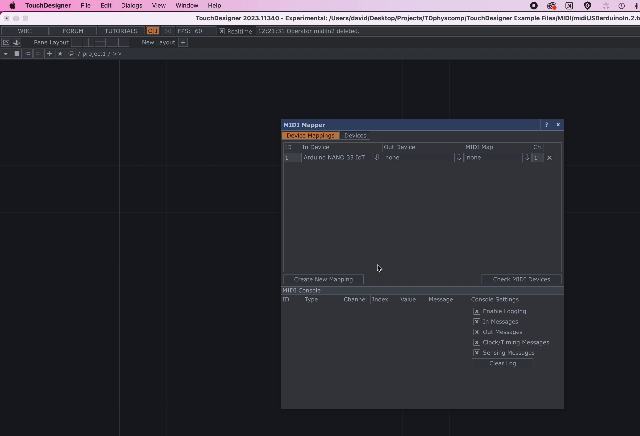Screen dimensions: 640x436
Task: Open the Help menu
Action: 214,5
